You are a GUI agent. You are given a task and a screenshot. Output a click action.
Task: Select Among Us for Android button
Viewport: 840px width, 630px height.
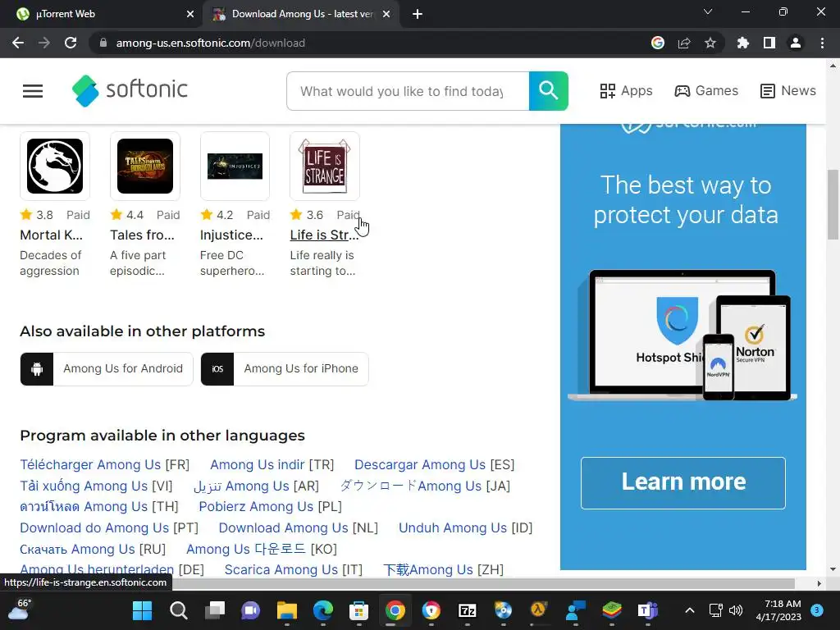[x=107, y=368]
